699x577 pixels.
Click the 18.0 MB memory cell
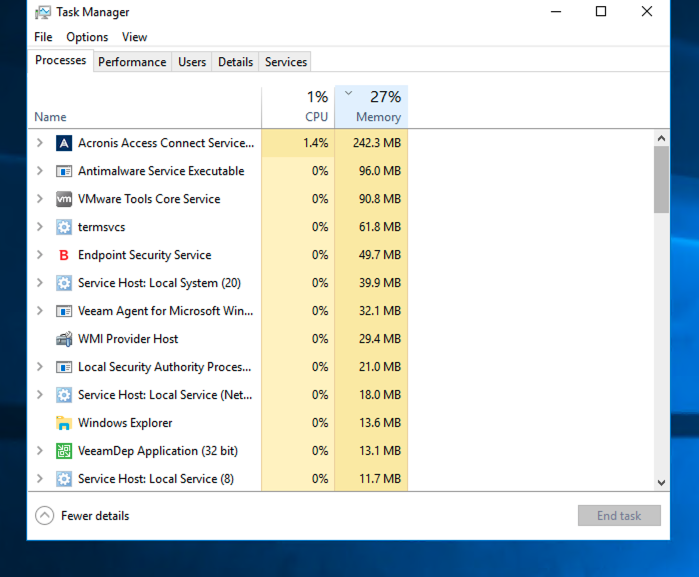(371, 395)
